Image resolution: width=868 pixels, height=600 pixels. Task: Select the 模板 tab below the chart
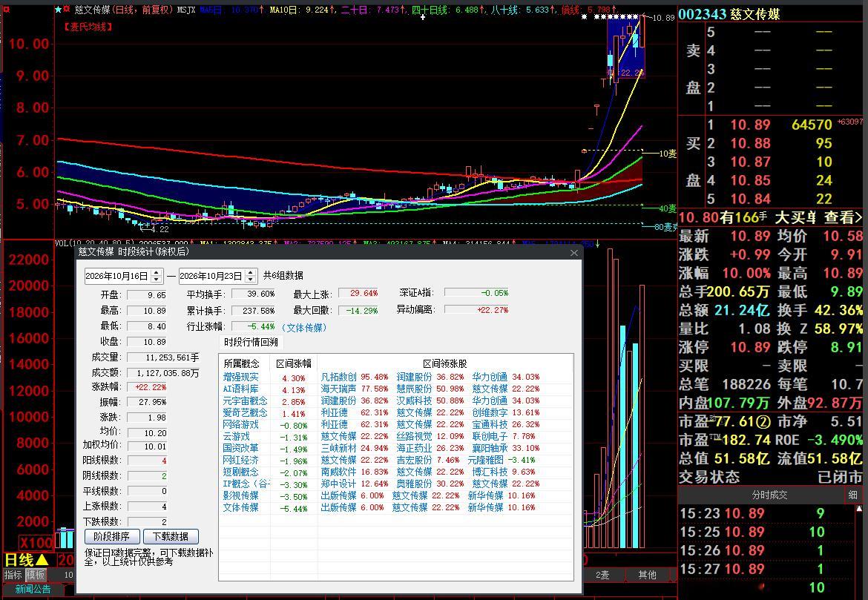click(x=36, y=575)
